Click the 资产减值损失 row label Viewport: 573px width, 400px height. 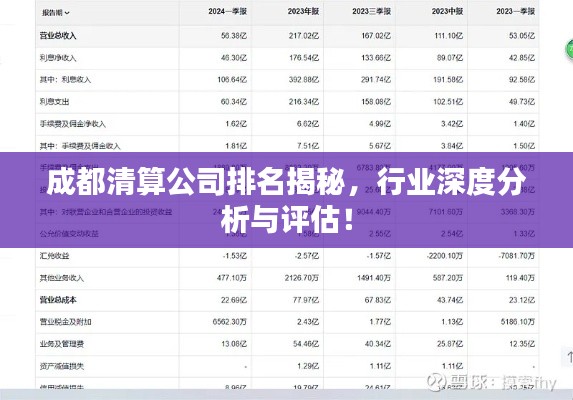(61, 366)
